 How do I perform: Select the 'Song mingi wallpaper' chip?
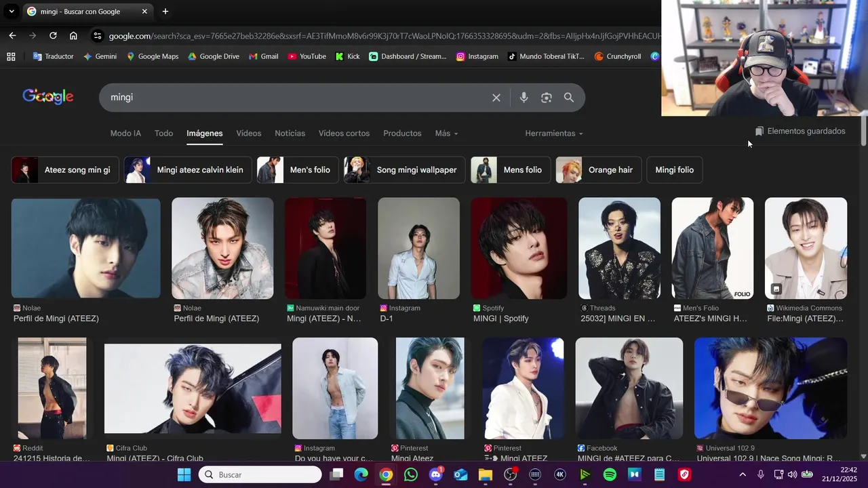pos(405,170)
